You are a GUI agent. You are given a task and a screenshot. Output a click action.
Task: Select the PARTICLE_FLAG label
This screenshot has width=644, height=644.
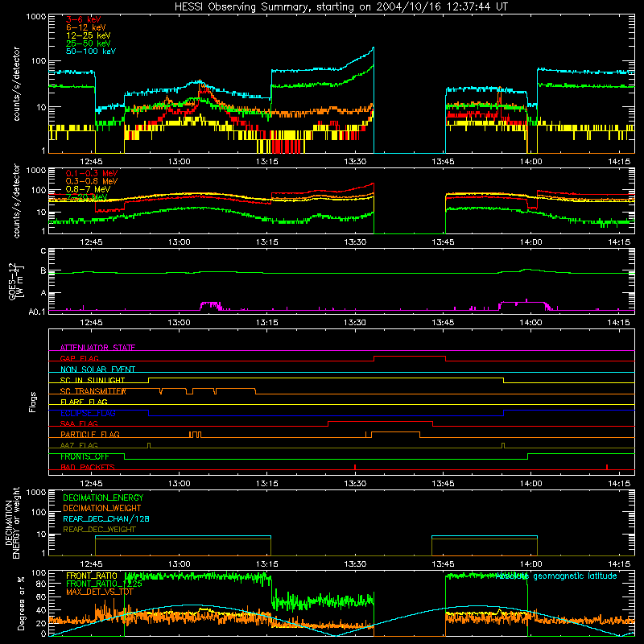pyautogui.click(x=90, y=434)
